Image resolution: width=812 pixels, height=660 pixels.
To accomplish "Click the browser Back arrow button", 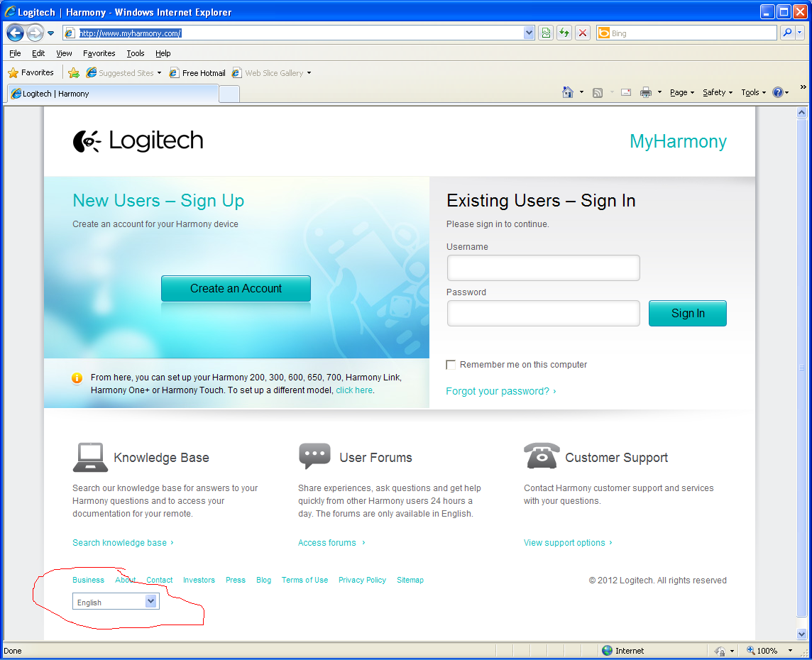I will tap(16, 33).
